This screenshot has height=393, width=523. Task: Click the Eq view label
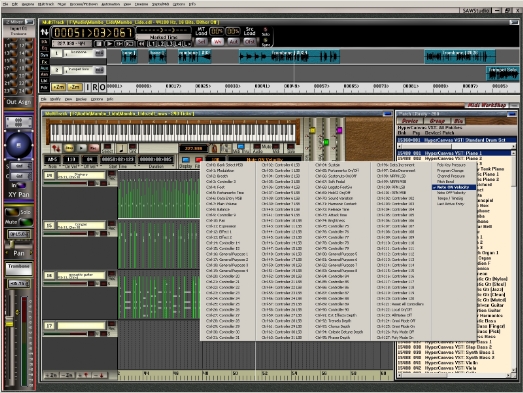(44, 49)
